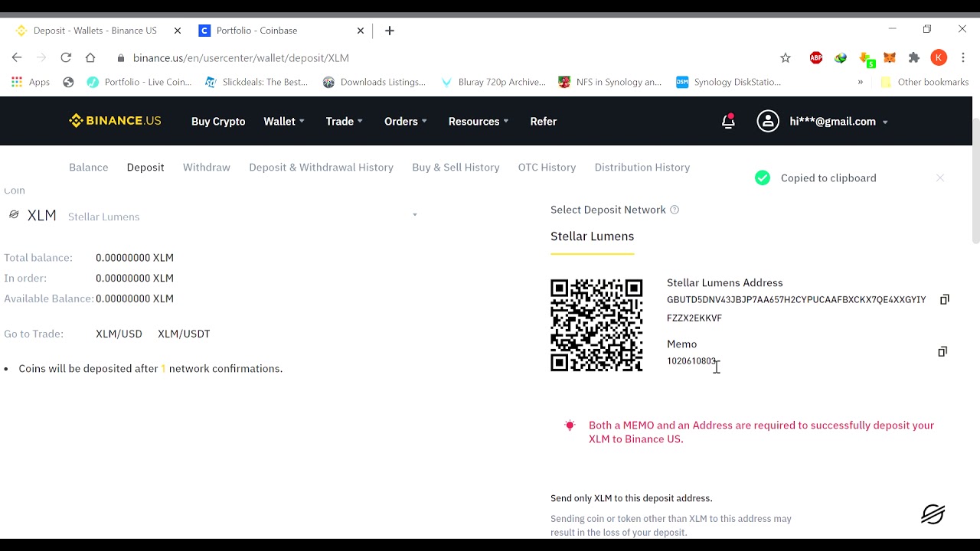The height and width of the screenshot is (551, 980).
Task: Open the MetaMask fox extension
Action: tap(890, 58)
